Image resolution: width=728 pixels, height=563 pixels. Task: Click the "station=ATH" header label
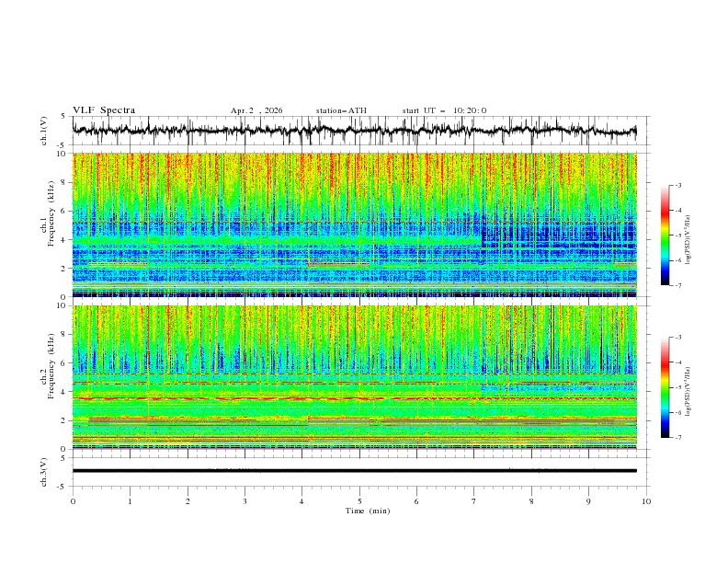[x=341, y=110]
